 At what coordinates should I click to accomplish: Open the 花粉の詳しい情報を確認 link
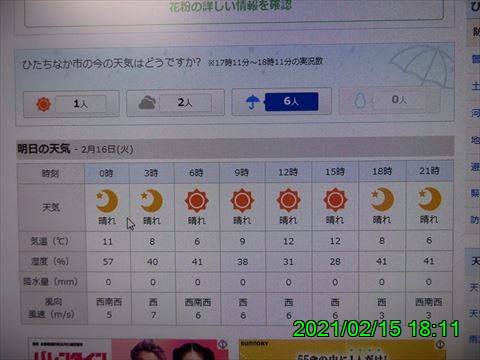[x=231, y=6]
